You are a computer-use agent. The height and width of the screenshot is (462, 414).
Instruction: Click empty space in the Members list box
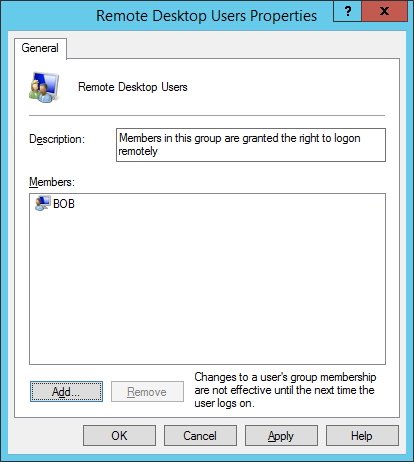point(207,287)
